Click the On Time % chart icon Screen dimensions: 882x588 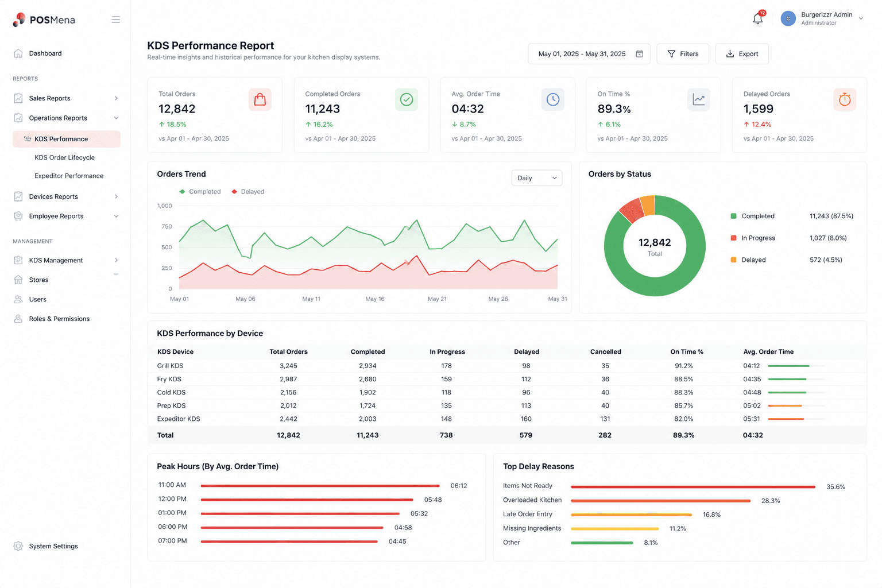(x=699, y=99)
